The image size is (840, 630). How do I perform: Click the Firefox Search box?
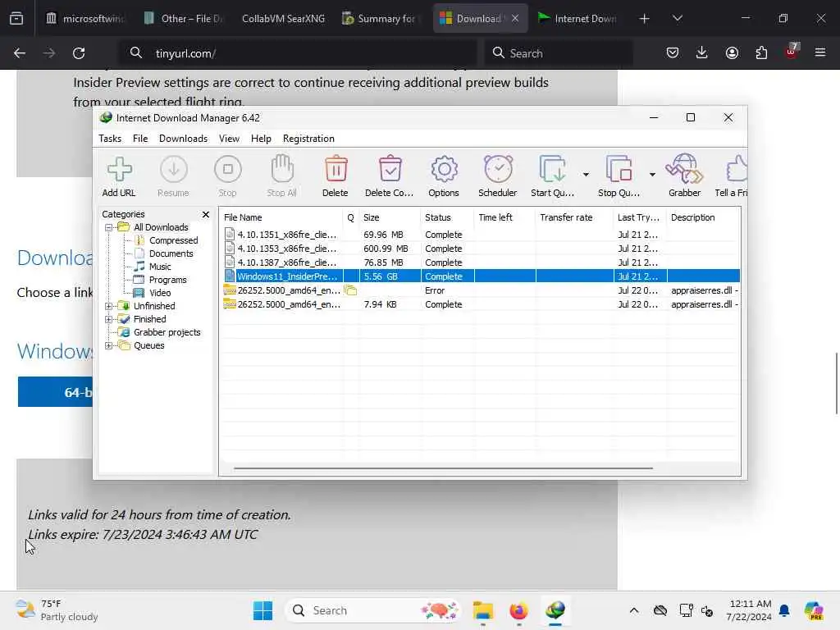(559, 53)
